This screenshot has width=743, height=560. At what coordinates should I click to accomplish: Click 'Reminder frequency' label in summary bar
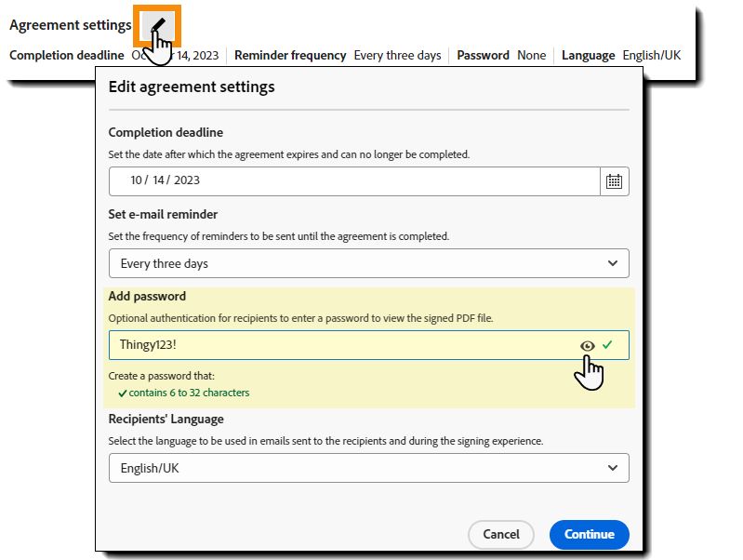coord(290,56)
